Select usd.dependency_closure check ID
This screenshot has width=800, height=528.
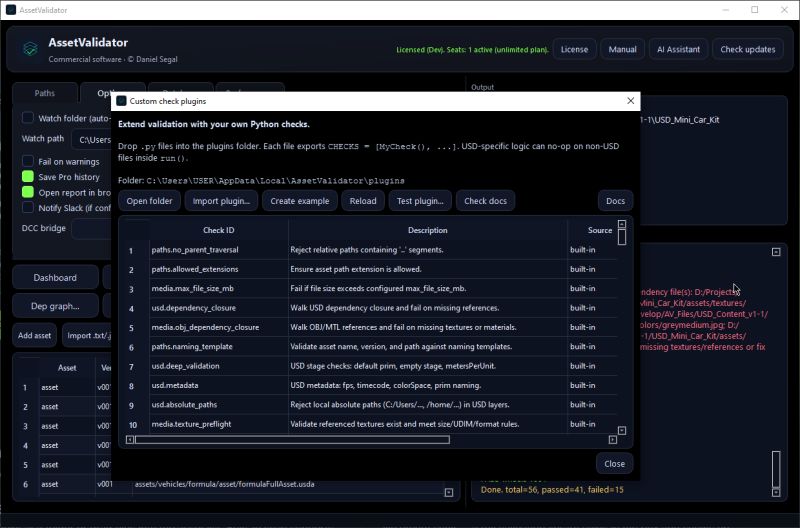click(x=193, y=308)
